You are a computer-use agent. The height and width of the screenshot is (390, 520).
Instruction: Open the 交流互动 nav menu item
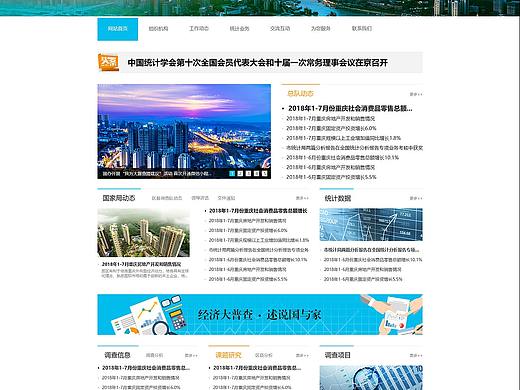(280, 29)
